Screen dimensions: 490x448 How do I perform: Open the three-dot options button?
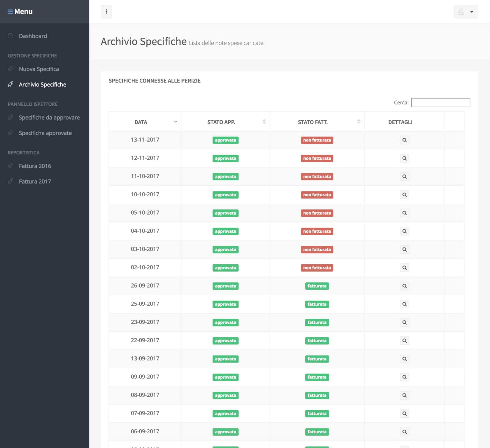pos(106,12)
